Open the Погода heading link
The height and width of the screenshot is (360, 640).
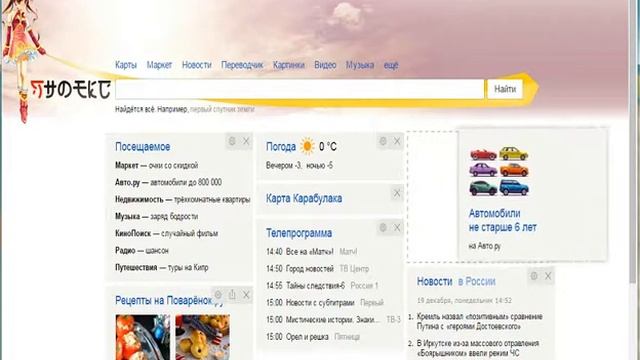281,147
